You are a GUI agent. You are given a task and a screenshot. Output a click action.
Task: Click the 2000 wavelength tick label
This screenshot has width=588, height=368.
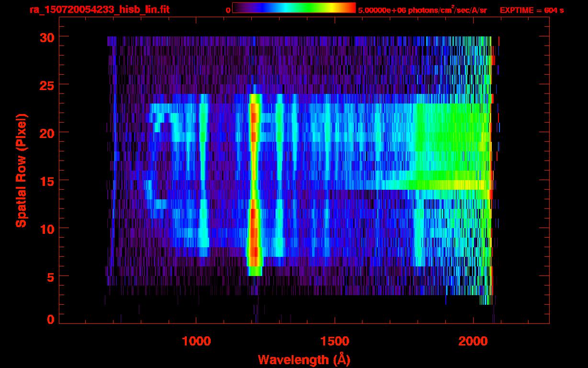pyautogui.click(x=473, y=341)
